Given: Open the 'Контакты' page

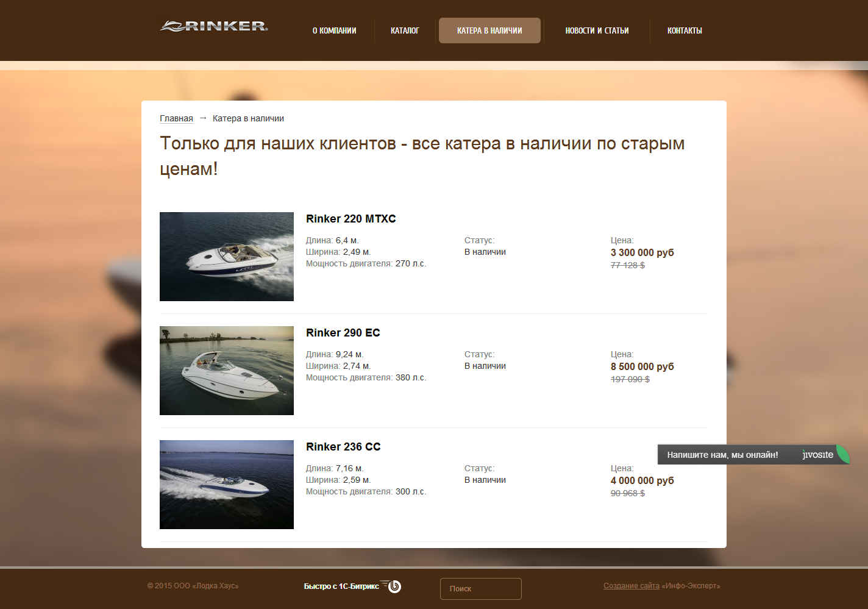Looking at the screenshot, I should coord(685,30).
